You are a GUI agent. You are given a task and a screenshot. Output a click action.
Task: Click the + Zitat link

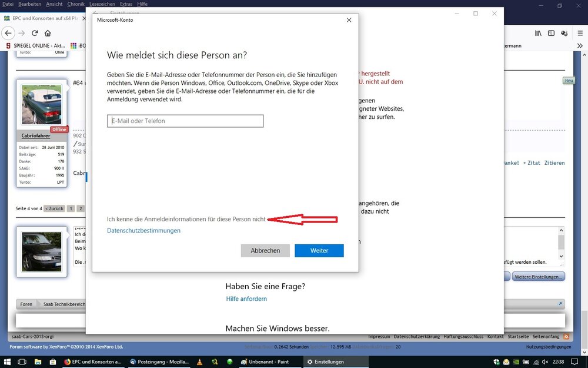click(532, 163)
